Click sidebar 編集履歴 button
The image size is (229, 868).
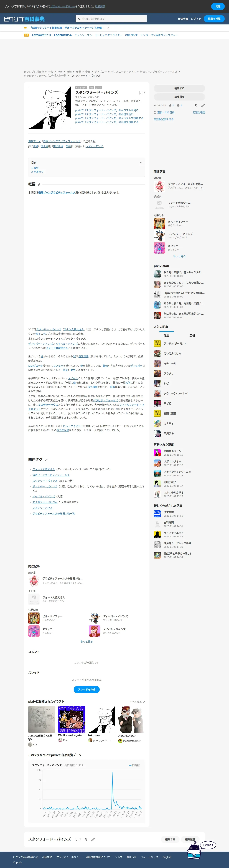point(179,97)
